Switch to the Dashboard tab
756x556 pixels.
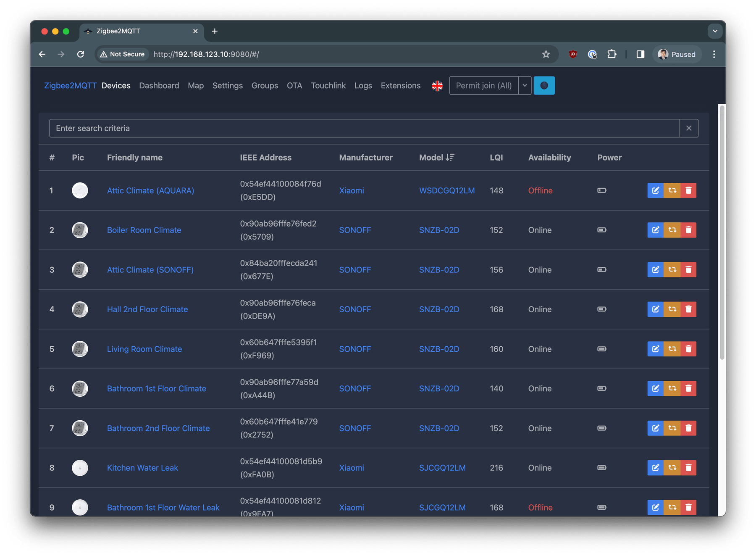pos(159,85)
